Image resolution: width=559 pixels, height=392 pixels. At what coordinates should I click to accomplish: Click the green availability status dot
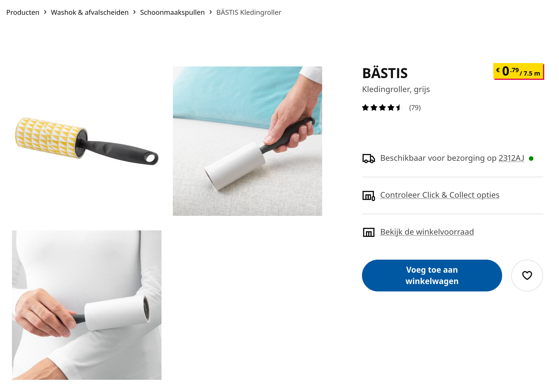click(x=531, y=159)
